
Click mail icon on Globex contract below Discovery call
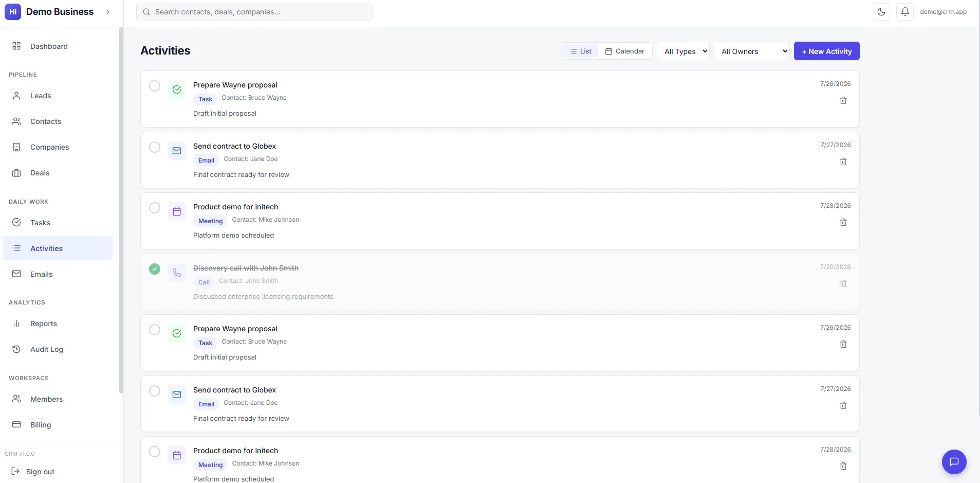(x=177, y=395)
